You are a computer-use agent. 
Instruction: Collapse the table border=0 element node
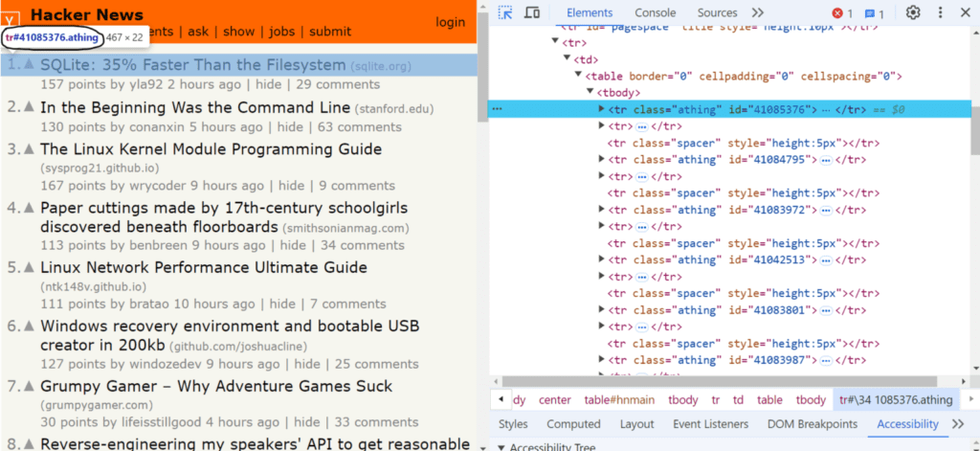pyautogui.click(x=577, y=77)
